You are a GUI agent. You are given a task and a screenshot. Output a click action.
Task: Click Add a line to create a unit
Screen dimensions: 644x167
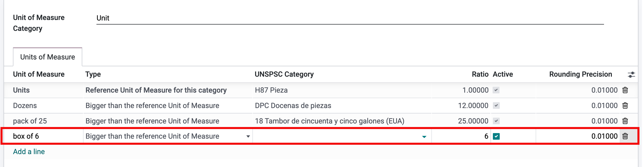coord(28,152)
